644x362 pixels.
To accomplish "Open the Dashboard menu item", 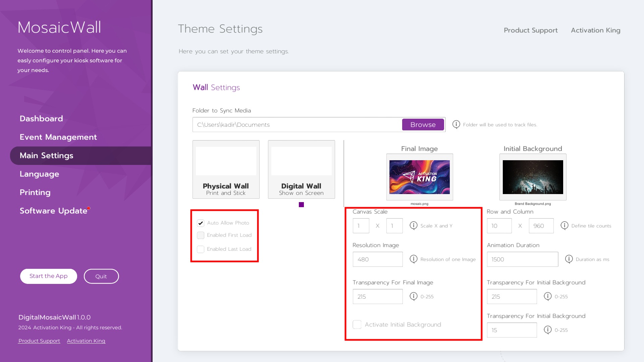I will [41, 119].
